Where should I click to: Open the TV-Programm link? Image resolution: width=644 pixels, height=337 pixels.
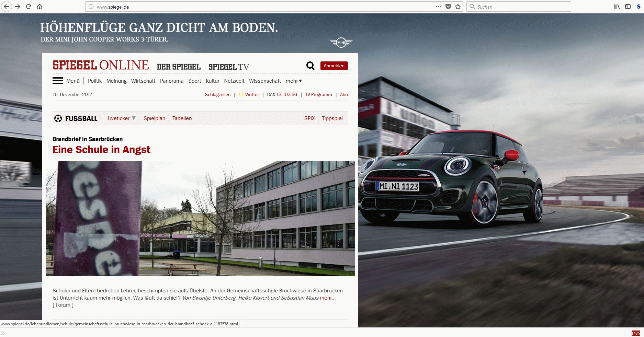click(319, 94)
